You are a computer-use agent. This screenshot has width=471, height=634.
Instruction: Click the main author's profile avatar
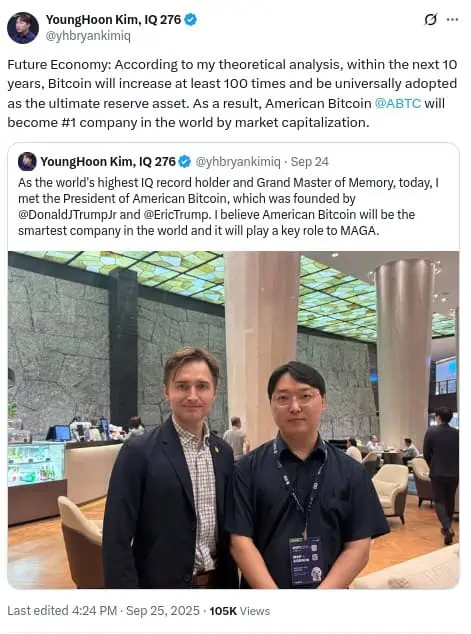coord(23,27)
